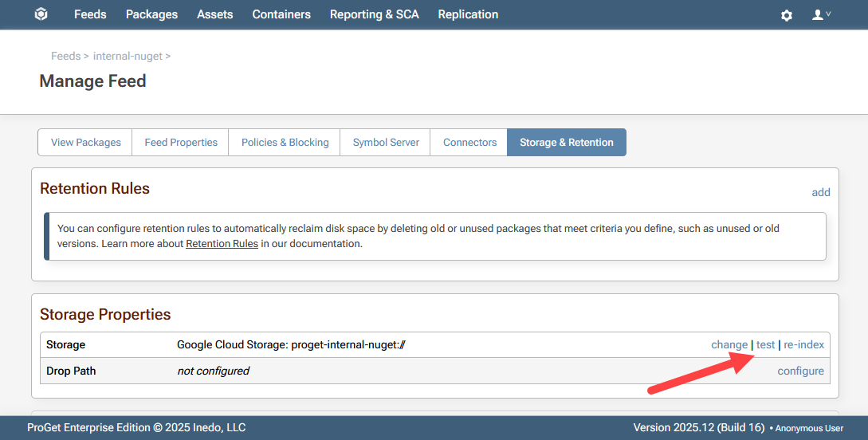Go to Packages in top navigation
The height and width of the screenshot is (440, 868).
[x=151, y=14]
